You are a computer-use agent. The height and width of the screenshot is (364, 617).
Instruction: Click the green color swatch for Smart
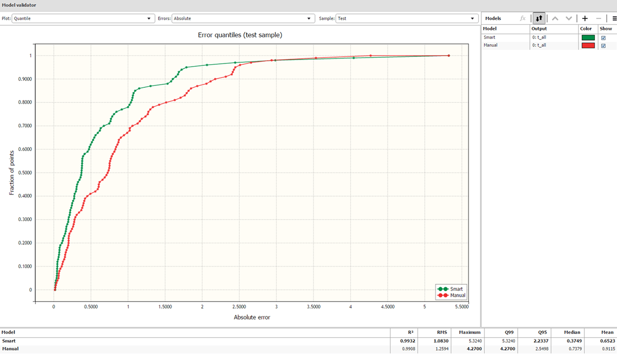[x=588, y=38]
